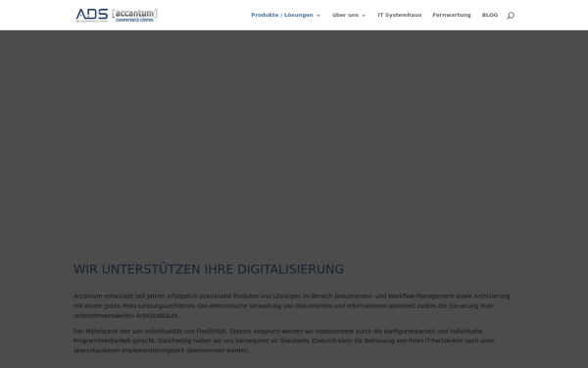Screen dimensions: 588x368
Task: Click the text line beginning unternehmensweiten Arbeitsabläufe
Action: (126, 316)
